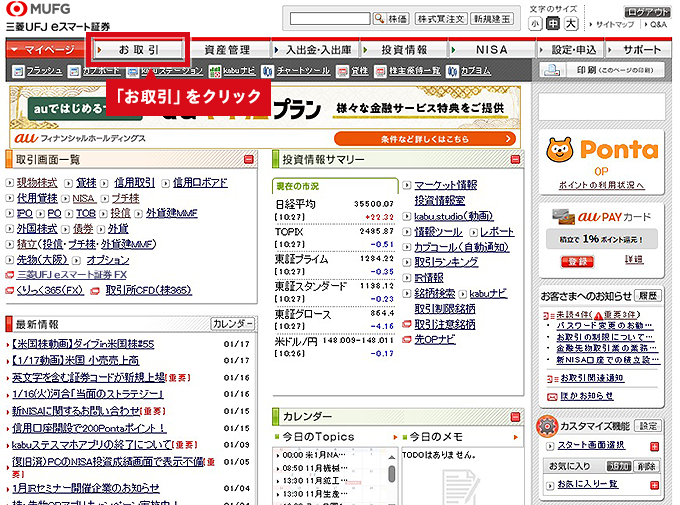The width and height of the screenshot is (680, 505).
Task: Click the kabuナビ toolbar icon
Action: (x=214, y=71)
